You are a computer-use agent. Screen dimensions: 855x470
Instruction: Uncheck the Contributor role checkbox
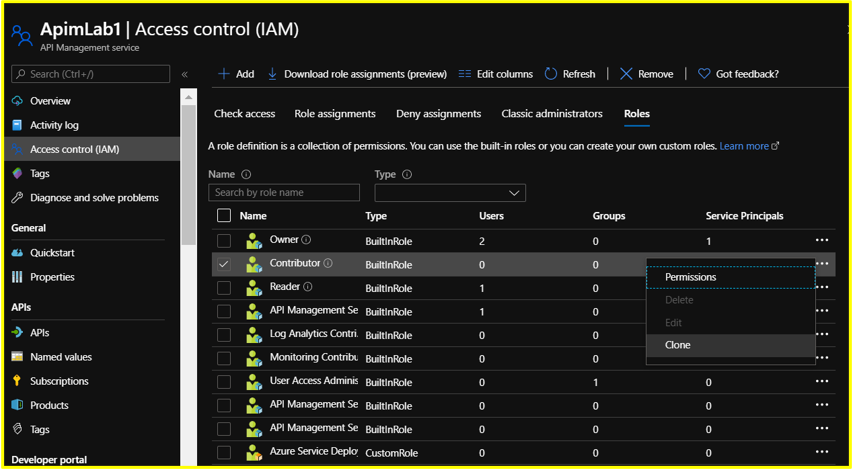(224, 264)
